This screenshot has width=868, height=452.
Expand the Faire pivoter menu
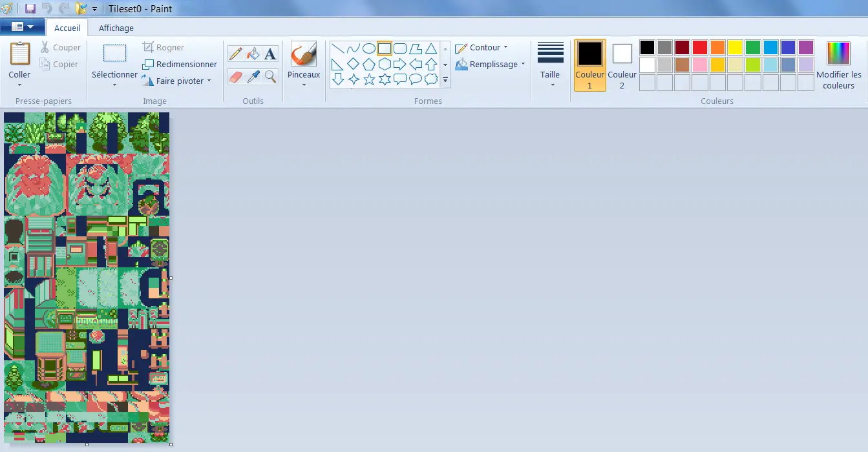(x=209, y=81)
